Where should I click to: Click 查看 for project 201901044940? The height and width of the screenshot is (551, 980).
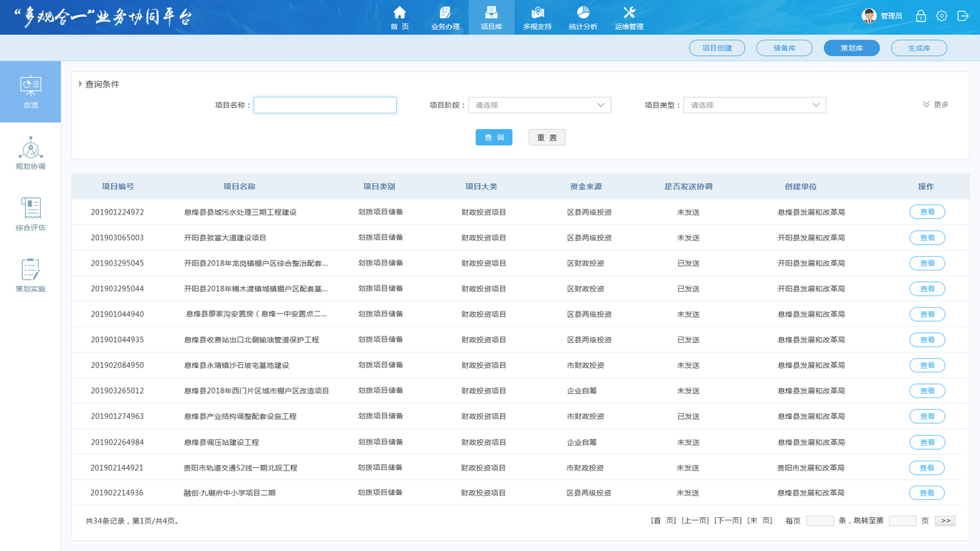point(927,314)
